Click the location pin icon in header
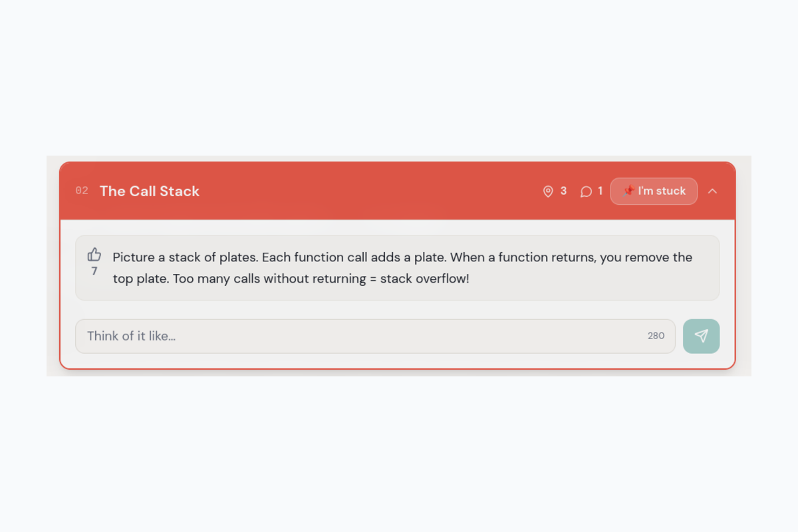The image size is (798, 532). click(548, 192)
